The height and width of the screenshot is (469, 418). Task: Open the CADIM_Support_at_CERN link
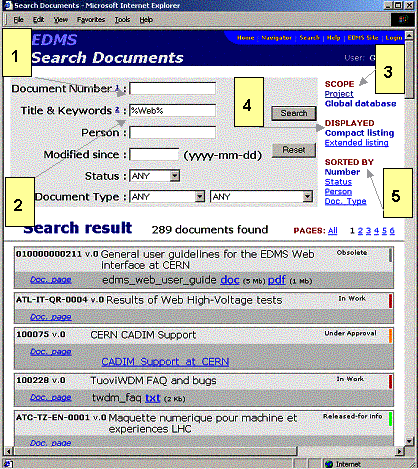165,362
